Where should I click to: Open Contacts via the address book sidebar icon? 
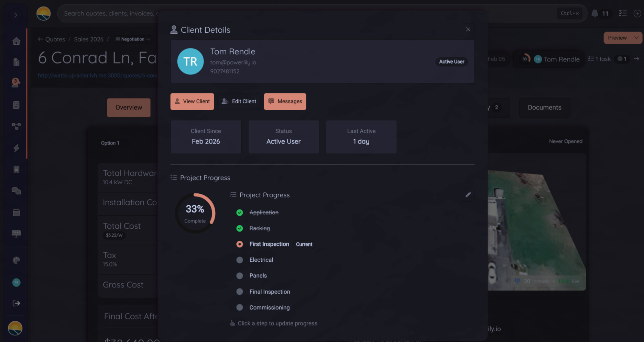click(16, 105)
